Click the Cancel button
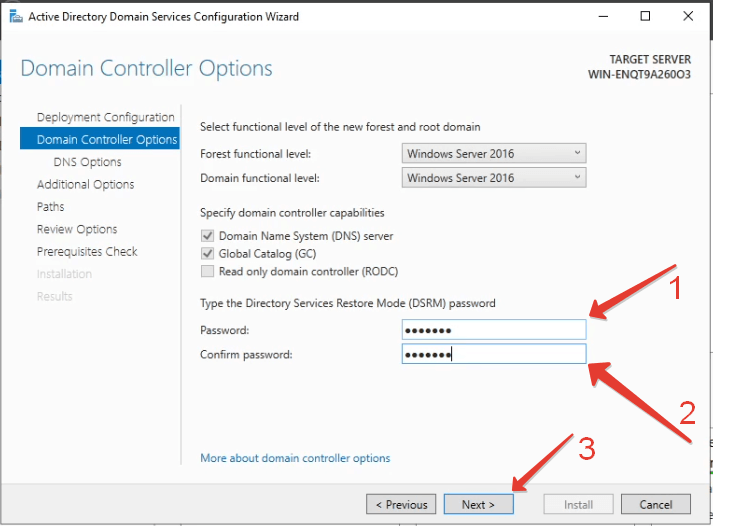Screen dimensions: 746x526 (x=656, y=504)
